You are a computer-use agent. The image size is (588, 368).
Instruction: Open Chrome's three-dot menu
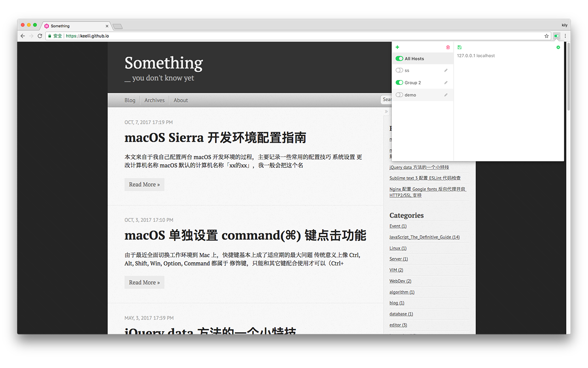click(x=565, y=36)
